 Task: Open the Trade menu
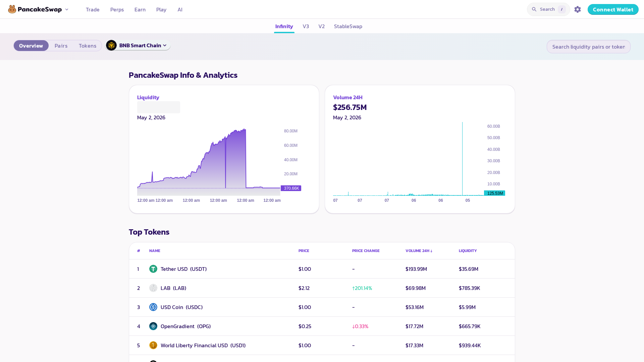tap(93, 9)
